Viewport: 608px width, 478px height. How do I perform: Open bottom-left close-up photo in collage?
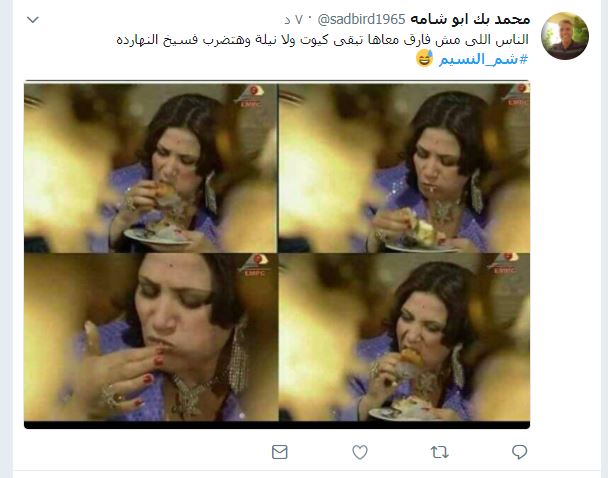coord(150,337)
